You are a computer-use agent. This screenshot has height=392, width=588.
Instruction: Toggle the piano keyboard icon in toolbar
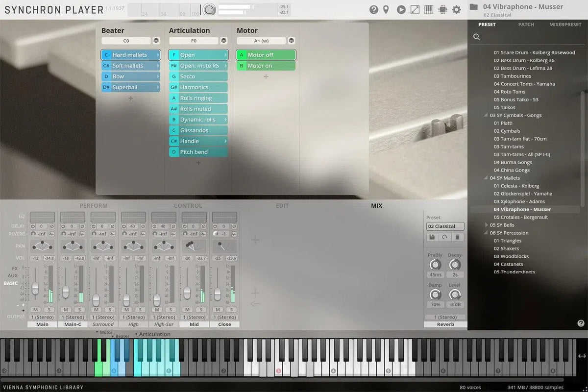coord(428,9)
